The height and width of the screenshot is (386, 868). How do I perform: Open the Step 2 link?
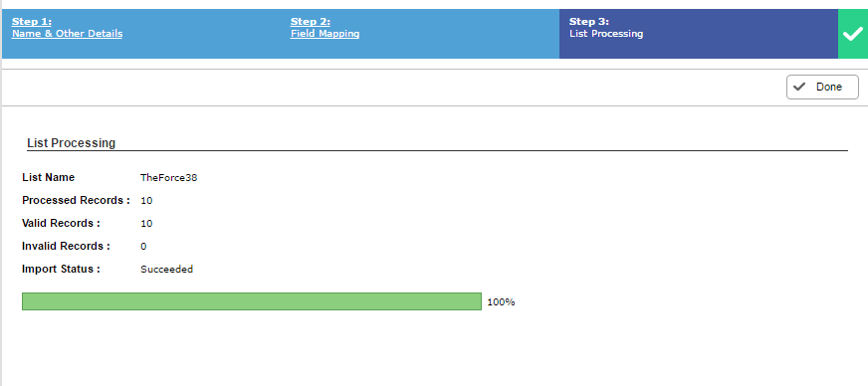pos(310,22)
